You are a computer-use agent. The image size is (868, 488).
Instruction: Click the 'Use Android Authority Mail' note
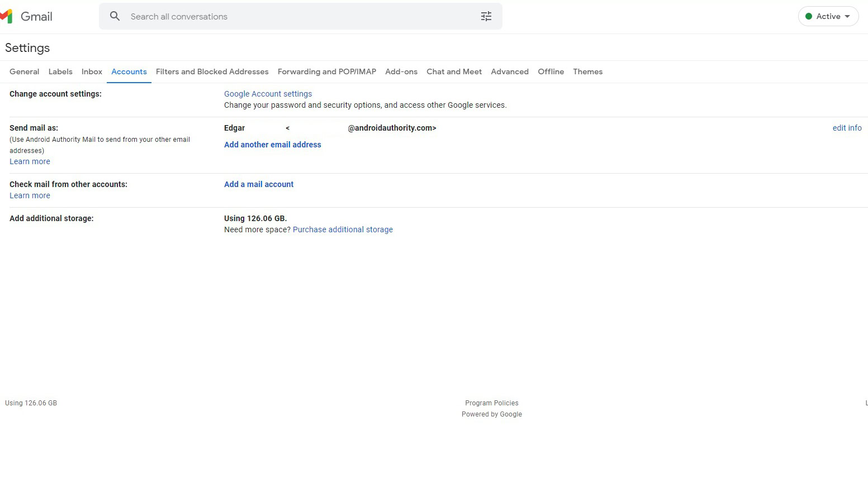click(x=99, y=145)
